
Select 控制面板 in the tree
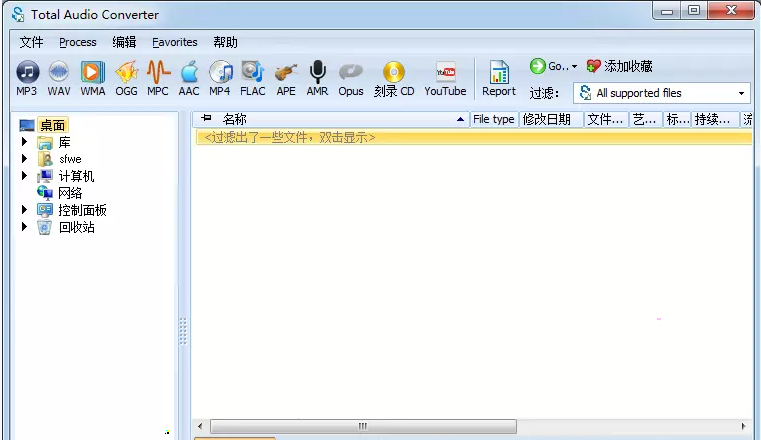83,210
